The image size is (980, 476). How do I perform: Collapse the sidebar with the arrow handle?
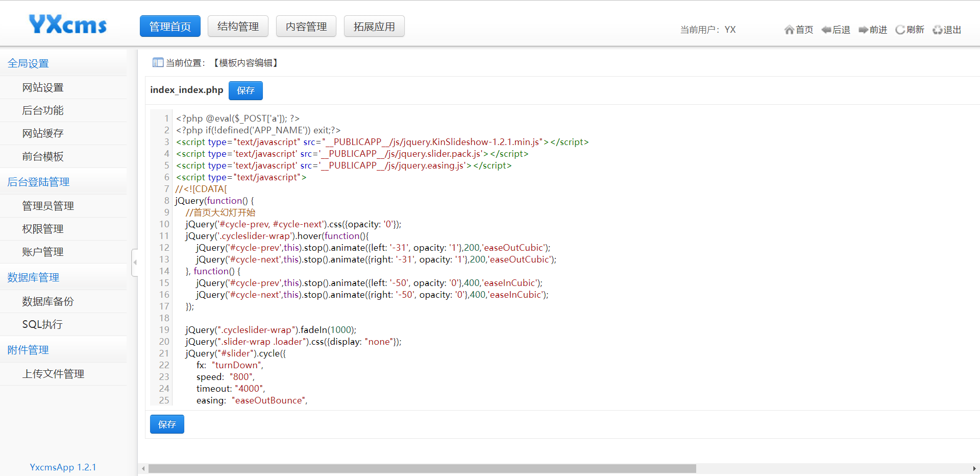135,263
